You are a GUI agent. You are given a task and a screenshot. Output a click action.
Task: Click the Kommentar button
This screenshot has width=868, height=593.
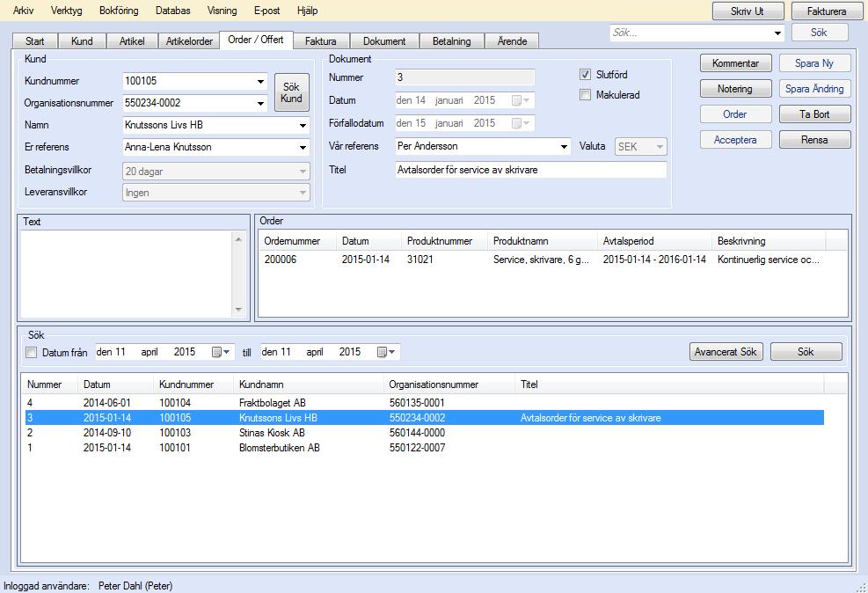click(736, 63)
